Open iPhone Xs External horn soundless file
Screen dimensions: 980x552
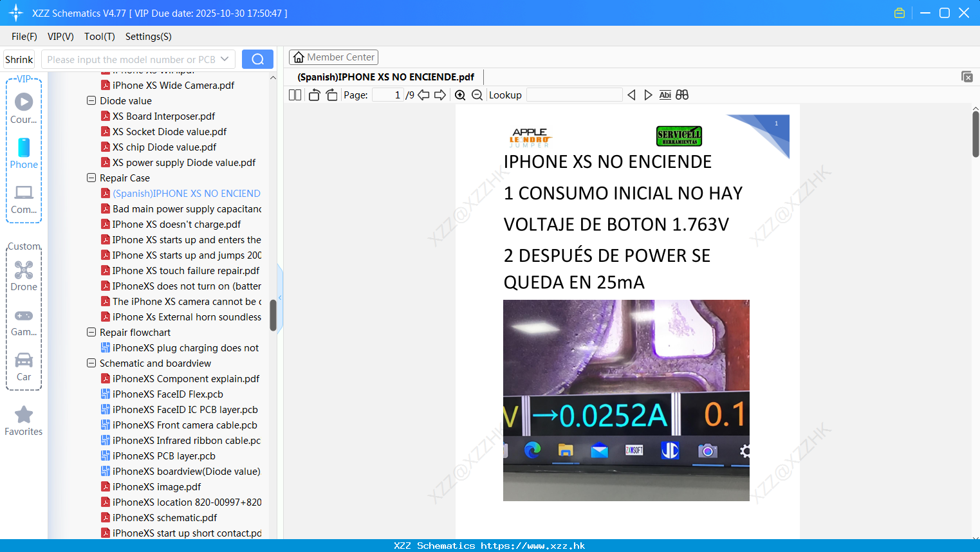coord(187,317)
